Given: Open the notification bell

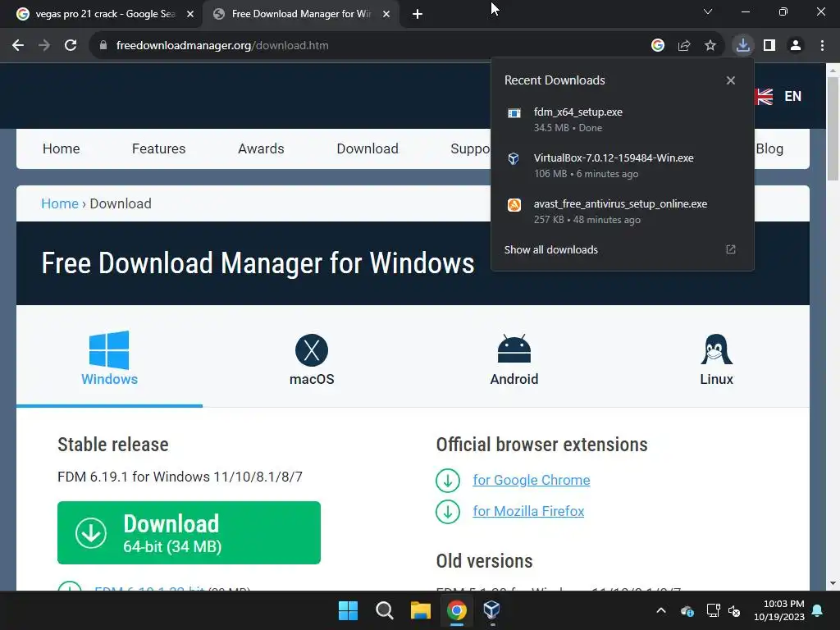Looking at the screenshot, I should coord(818,610).
